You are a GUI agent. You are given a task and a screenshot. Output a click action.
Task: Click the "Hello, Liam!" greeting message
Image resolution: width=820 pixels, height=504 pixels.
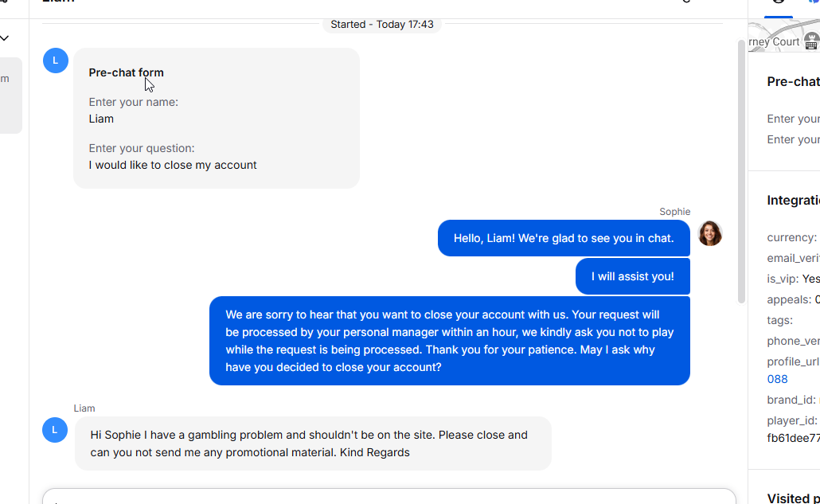click(x=564, y=238)
